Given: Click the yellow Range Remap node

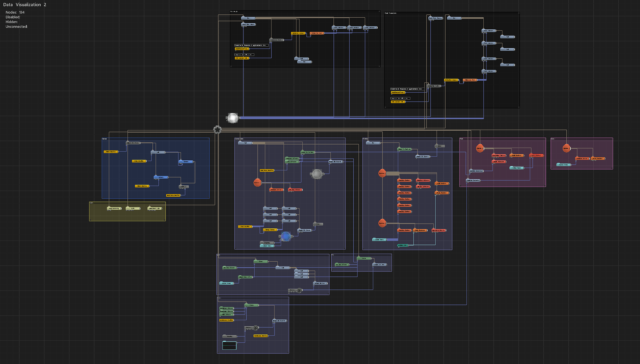Looking at the screenshot, I should pos(270,230).
